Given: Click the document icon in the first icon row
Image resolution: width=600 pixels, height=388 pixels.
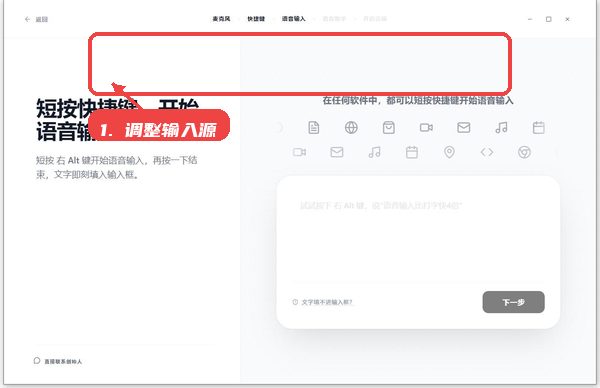Looking at the screenshot, I should 314,127.
